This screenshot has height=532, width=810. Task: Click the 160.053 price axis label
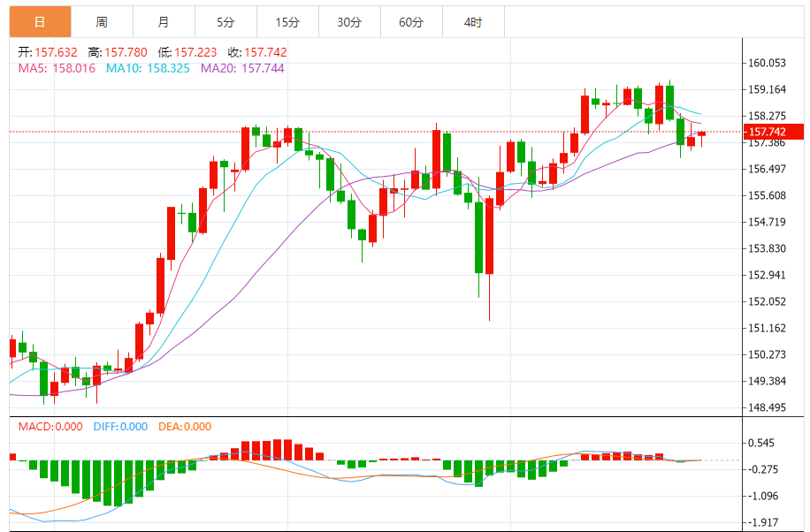[x=768, y=63]
